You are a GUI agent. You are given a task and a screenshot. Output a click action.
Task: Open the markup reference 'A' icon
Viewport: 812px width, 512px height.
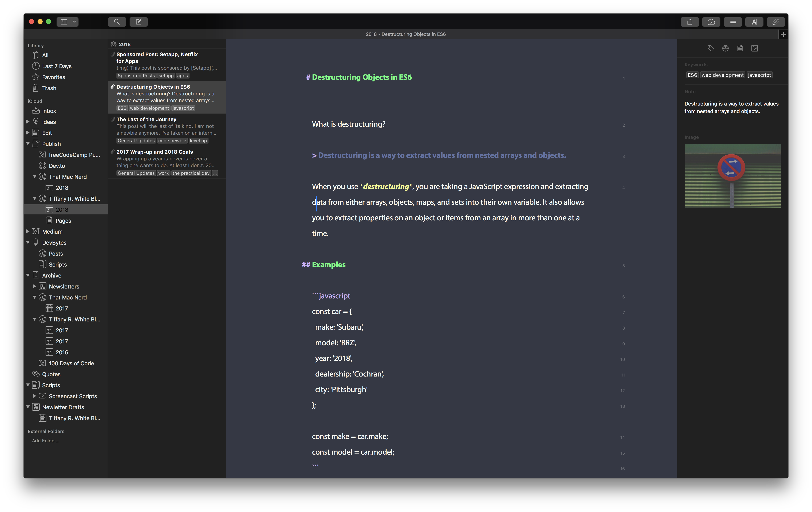(x=754, y=22)
